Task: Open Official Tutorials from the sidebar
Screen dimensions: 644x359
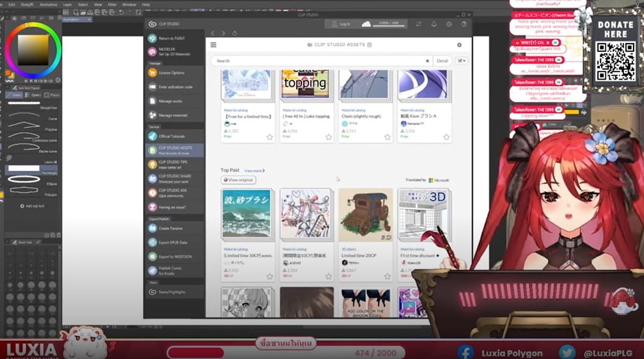Action: tap(174, 136)
